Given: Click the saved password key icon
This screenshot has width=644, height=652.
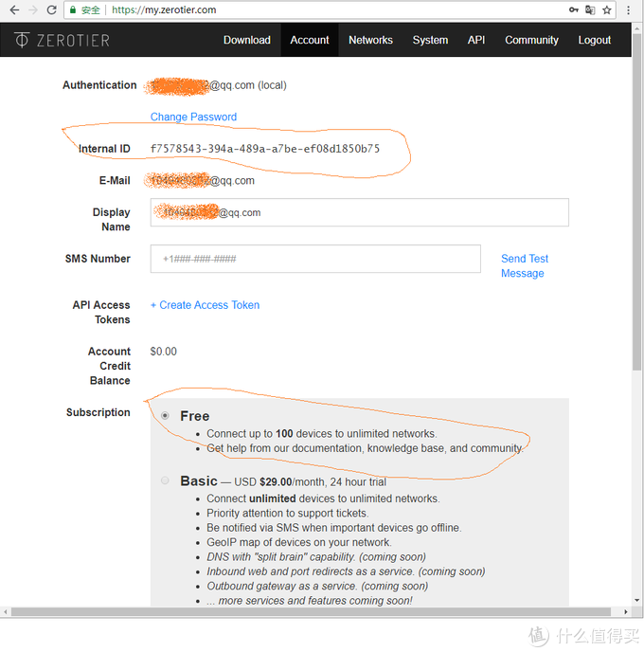Looking at the screenshot, I should 573,10.
